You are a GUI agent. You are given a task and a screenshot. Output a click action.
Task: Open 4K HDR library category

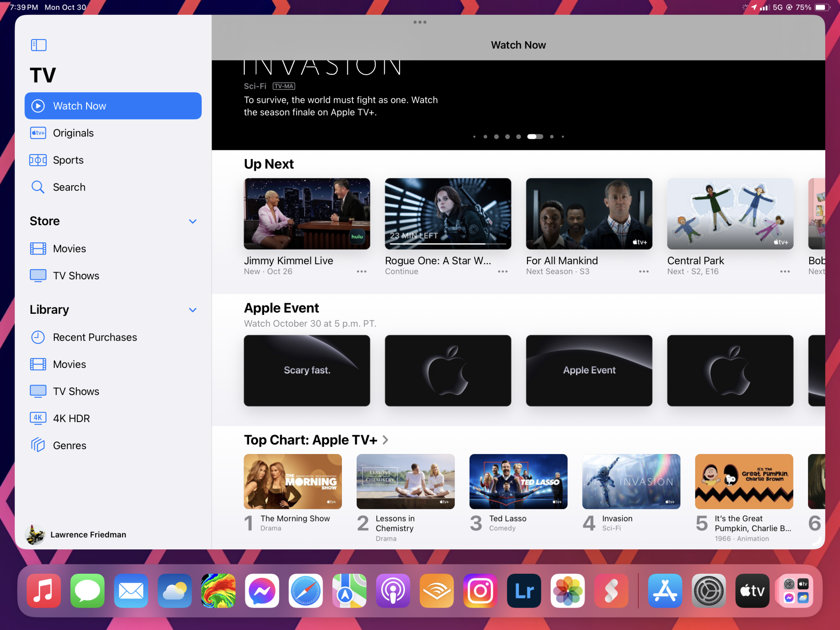[x=71, y=418]
